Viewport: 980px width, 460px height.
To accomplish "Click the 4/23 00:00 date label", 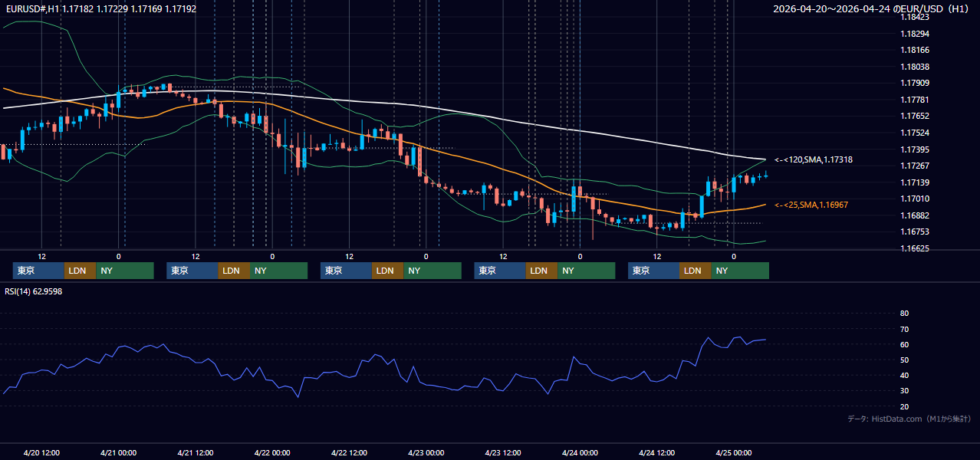I will [x=426, y=452].
